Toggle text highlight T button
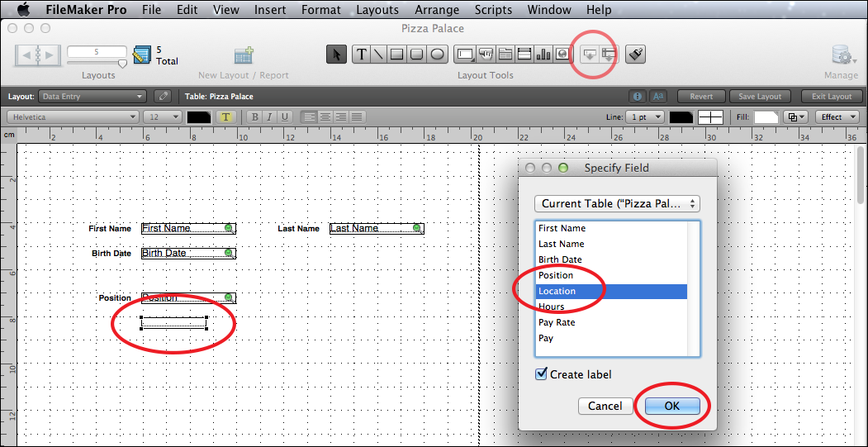 click(x=227, y=117)
